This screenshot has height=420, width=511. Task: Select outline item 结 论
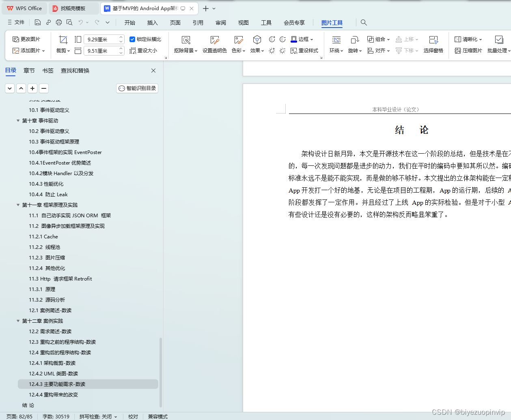click(x=28, y=405)
